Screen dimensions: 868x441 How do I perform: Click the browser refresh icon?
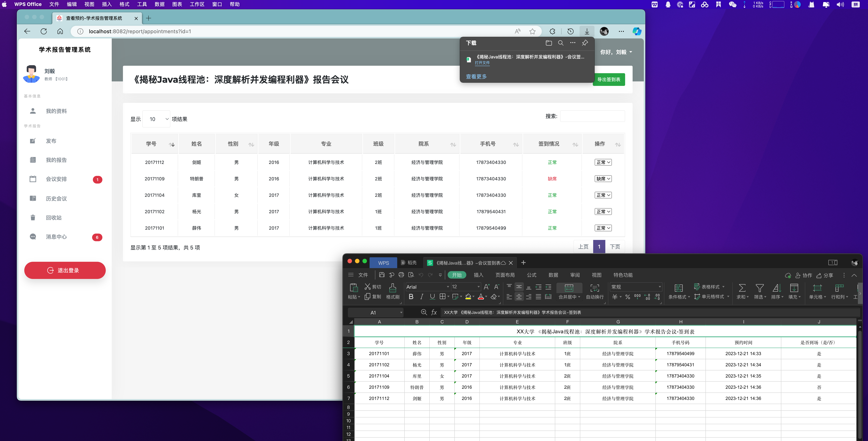(x=44, y=31)
